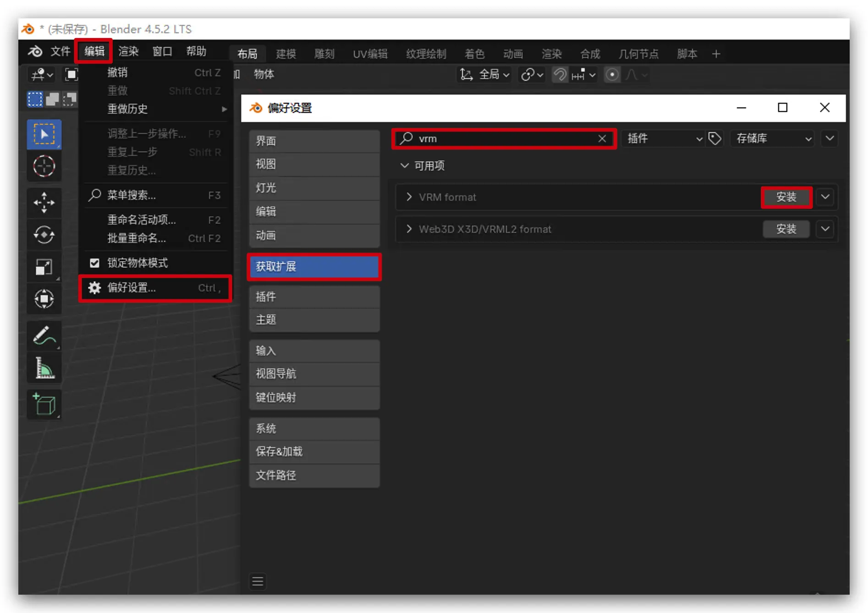Image resolution: width=868 pixels, height=613 pixels.
Task: Open the 存储库 dropdown
Action: [x=773, y=138]
